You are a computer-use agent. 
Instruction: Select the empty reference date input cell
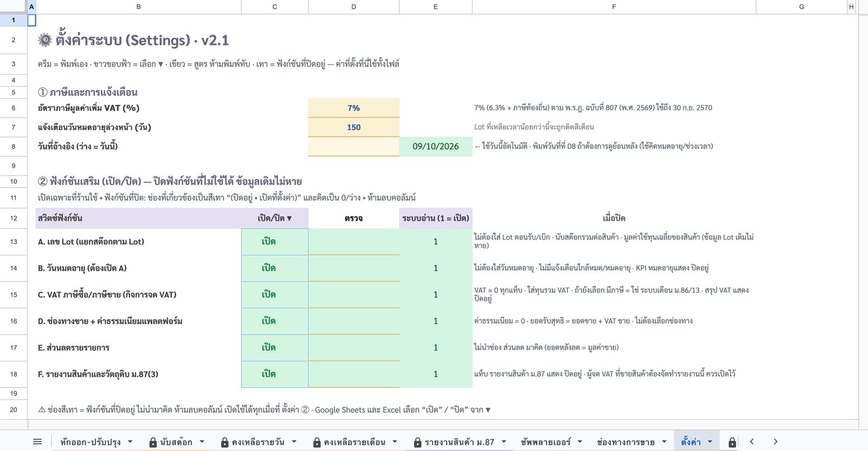click(x=354, y=146)
